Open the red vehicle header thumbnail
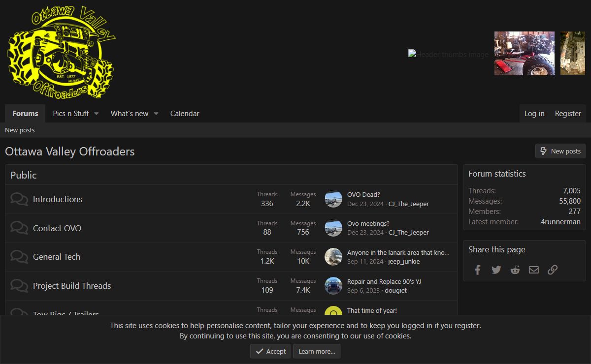 525,54
